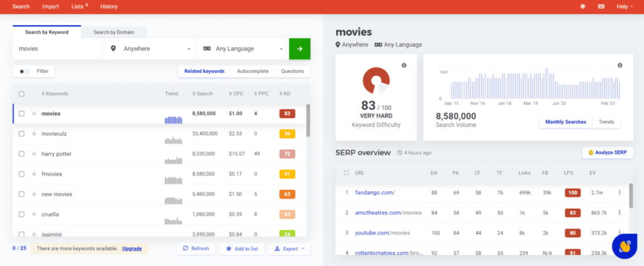Screen dimensions: 644x266
Task: Open the chat support waving hand button
Action: 625,247
